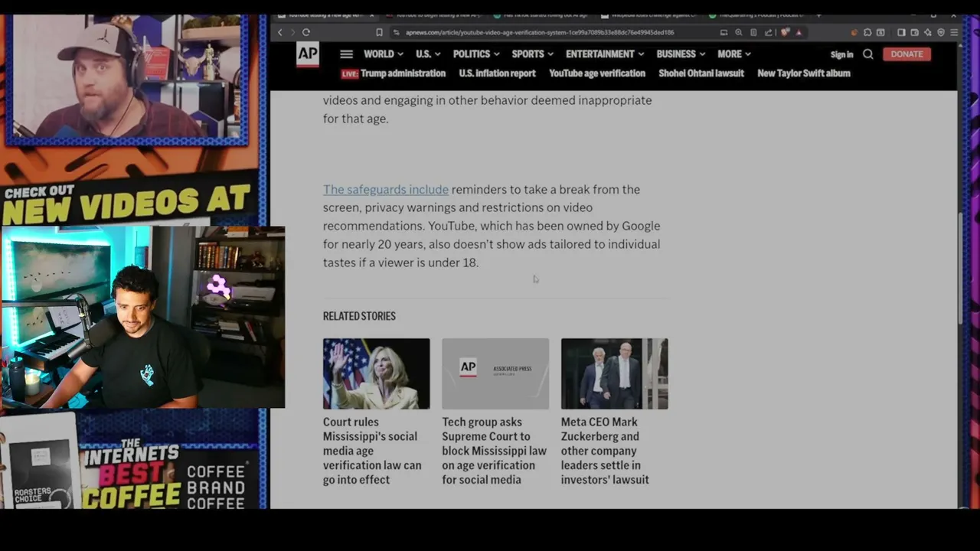The image size is (980, 551).
Task: Click the screen cast icon in address bar
Action: (724, 32)
